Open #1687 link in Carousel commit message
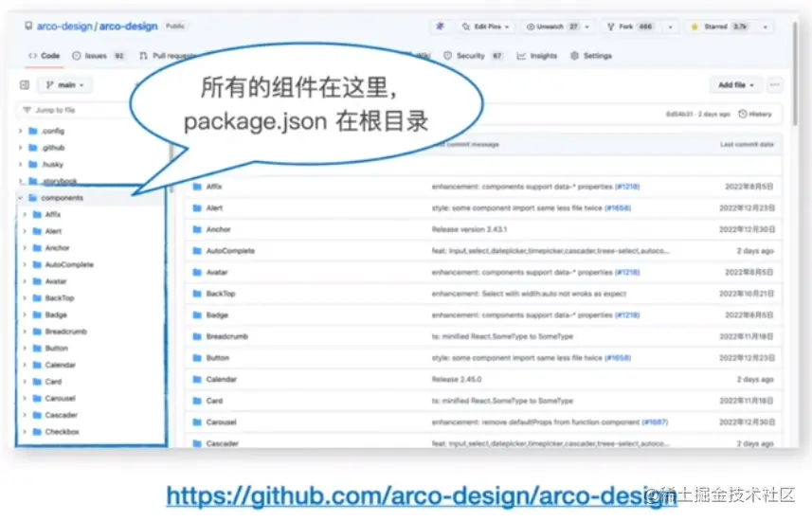Viewport: 812px width, 521px height. [655, 422]
